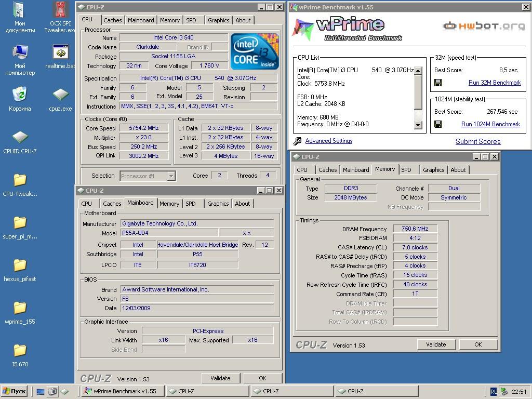
Task: Open Caches tab in top CPU-Z window
Action: tap(113, 20)
